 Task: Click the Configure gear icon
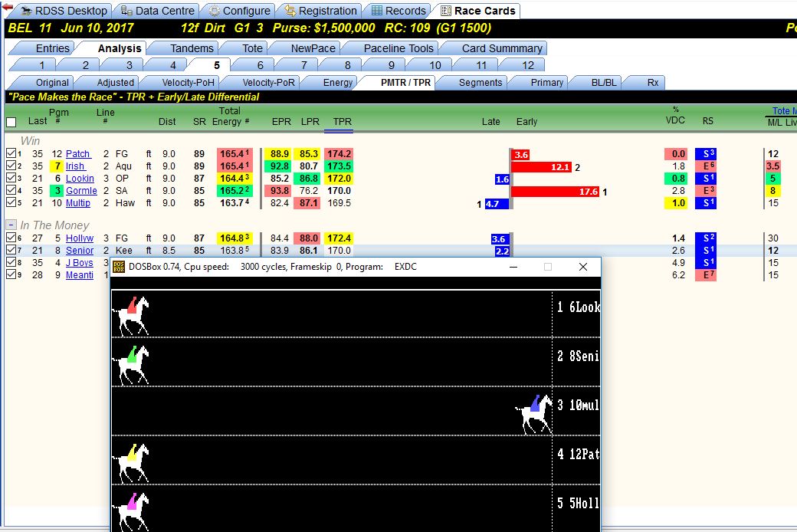[x=215, y=11]
